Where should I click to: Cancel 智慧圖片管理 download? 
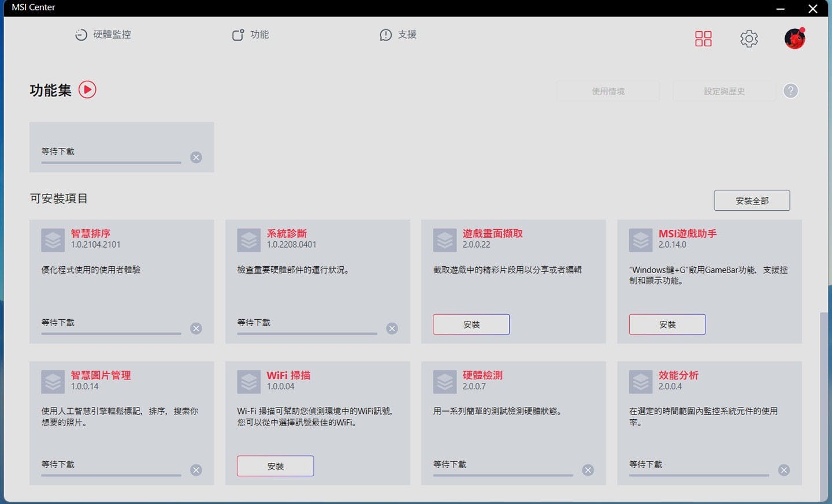coord(196,470)
